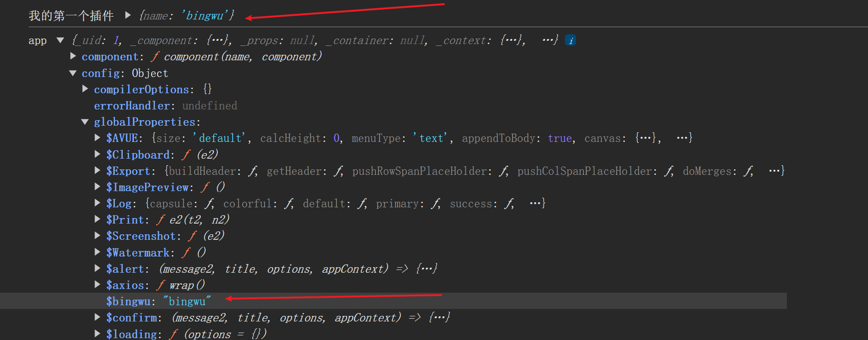Collapse the config Object node

(73, 73)
